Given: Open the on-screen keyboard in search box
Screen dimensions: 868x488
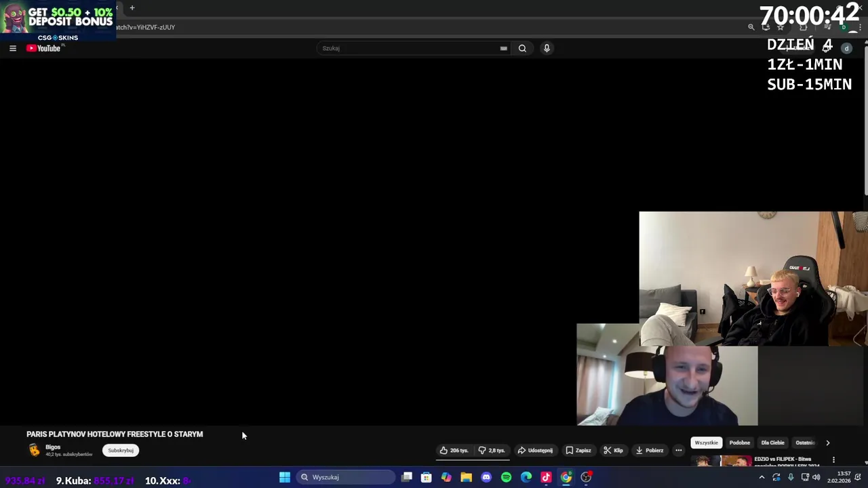Looking at the screenshot, I should [x=503, y=48].
